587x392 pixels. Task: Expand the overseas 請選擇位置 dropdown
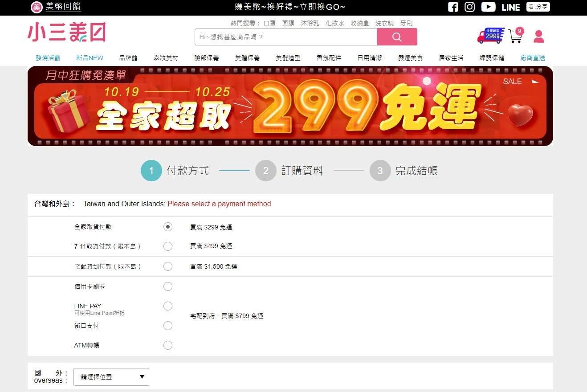tap(111, 377)
